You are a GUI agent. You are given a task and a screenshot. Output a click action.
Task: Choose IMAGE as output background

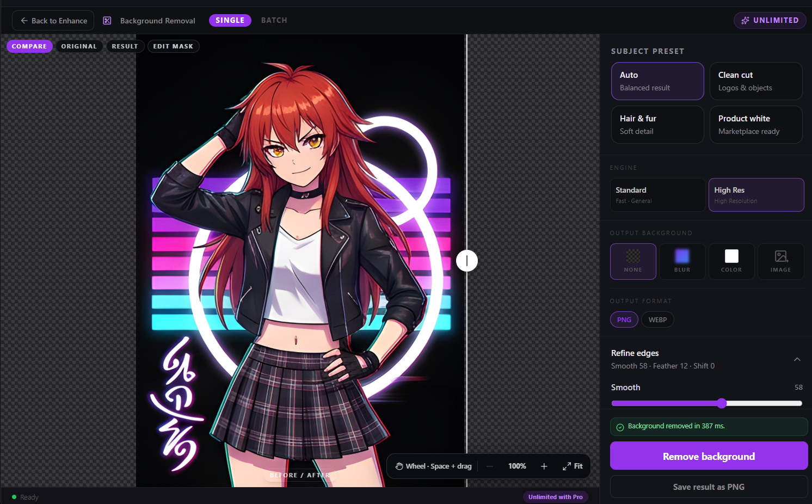(781, 261)
